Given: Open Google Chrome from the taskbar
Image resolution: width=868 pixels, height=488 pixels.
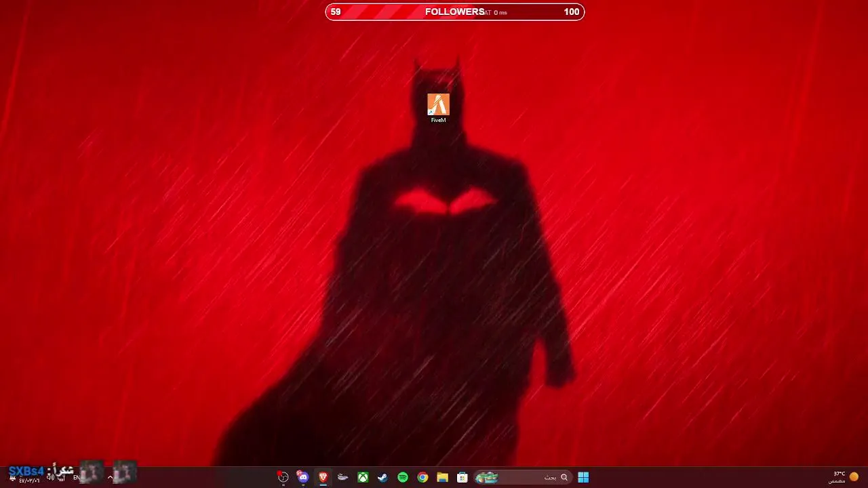Looking at the screenshot, I should (422, 477).
